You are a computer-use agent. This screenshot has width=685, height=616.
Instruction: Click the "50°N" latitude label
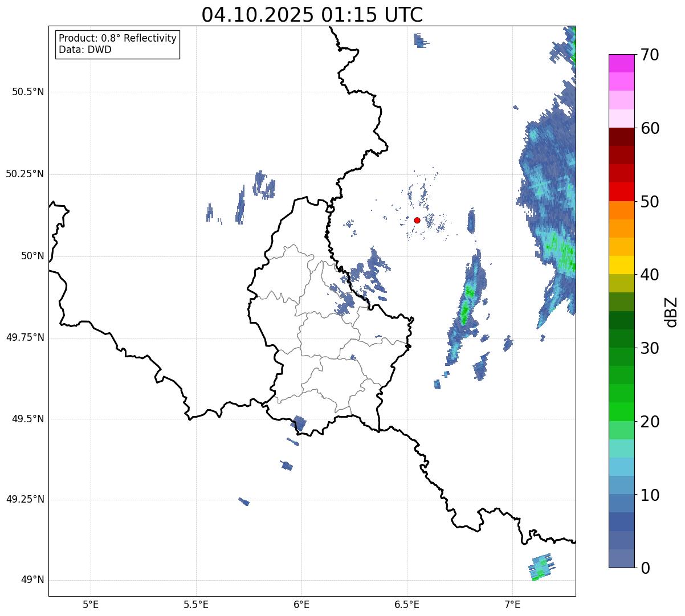(x=32, y=256)
